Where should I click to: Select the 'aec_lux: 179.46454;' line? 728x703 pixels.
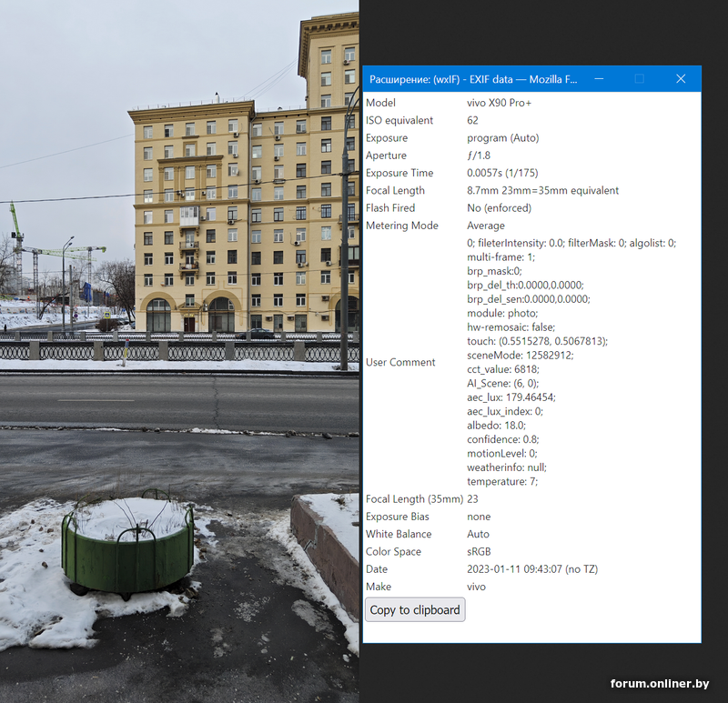pyautogui.click(x=511, y=397)
